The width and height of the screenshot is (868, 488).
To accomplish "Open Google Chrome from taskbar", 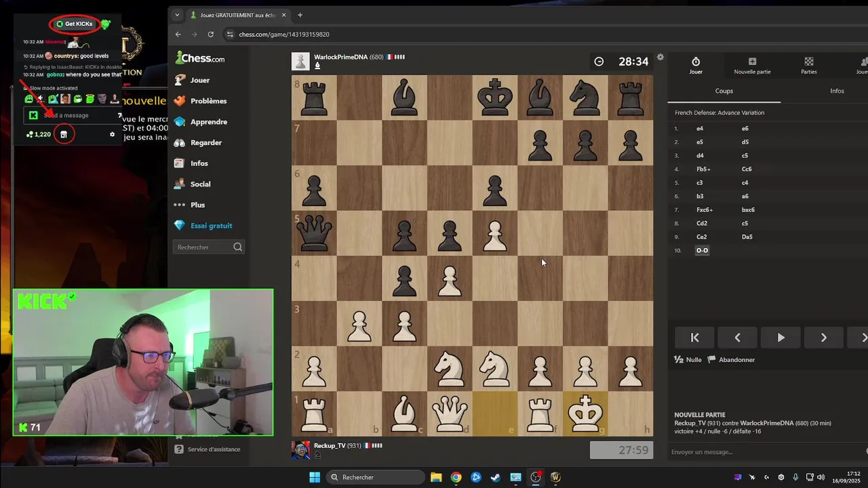I will [x=456, y=477].
